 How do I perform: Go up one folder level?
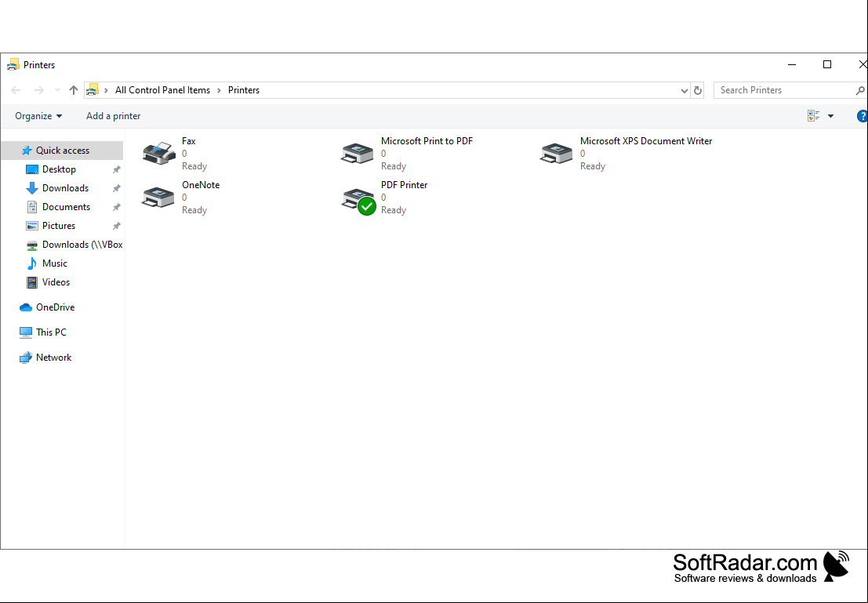tap(74, 90)
